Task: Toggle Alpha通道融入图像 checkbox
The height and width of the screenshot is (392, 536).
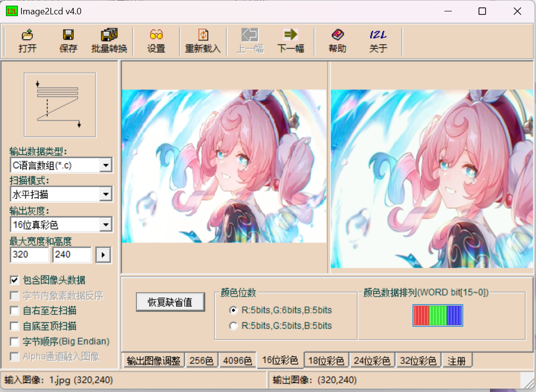Action: [x=14, y=357]
